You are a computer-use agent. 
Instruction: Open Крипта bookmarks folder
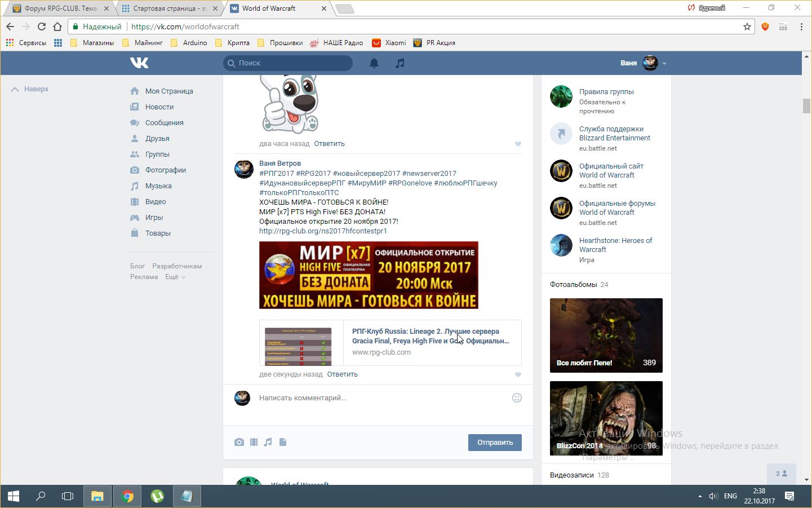232,43
